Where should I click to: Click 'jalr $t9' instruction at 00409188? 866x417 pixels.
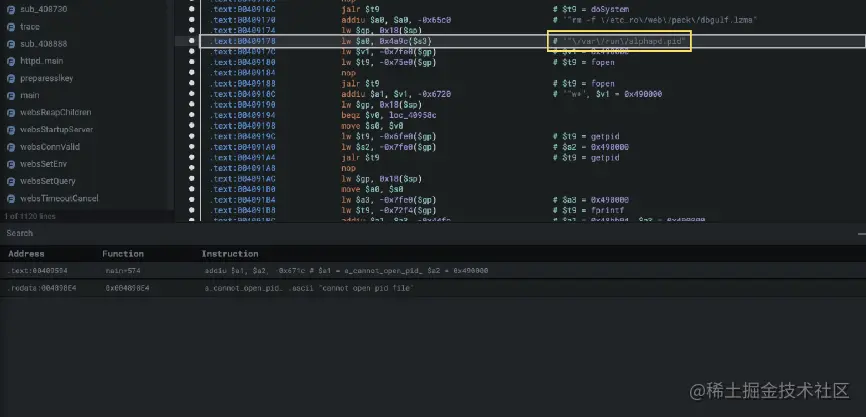click(x=361, y=83)
